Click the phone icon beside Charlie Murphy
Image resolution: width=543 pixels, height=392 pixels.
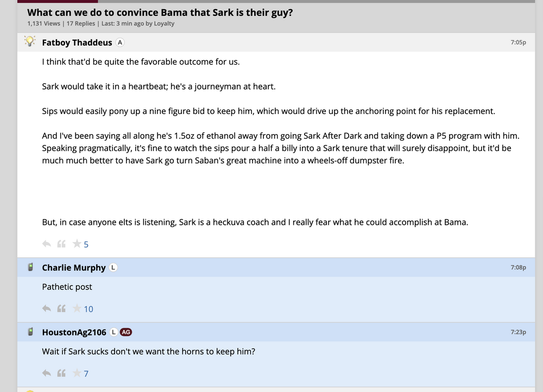click(x=30, y=267)
